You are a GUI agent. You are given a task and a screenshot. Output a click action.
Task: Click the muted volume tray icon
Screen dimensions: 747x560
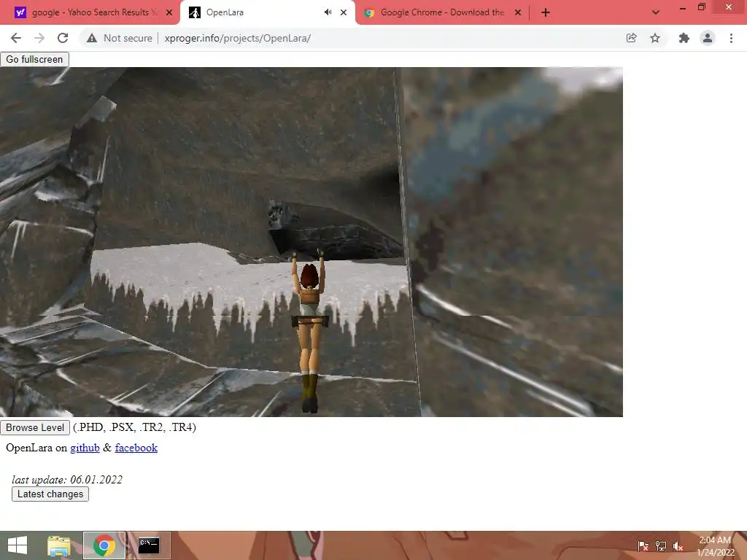coord(678,545)
